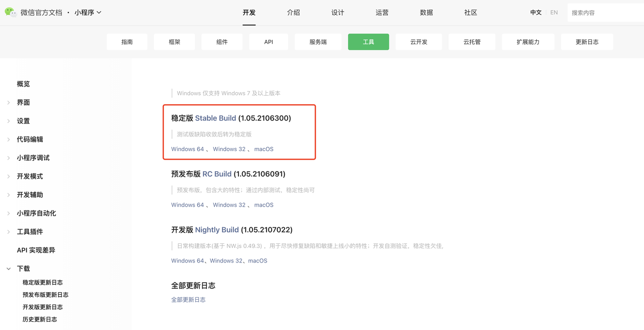Open the 更新日志 section button
644x330 pixels.
click(587, 42)
